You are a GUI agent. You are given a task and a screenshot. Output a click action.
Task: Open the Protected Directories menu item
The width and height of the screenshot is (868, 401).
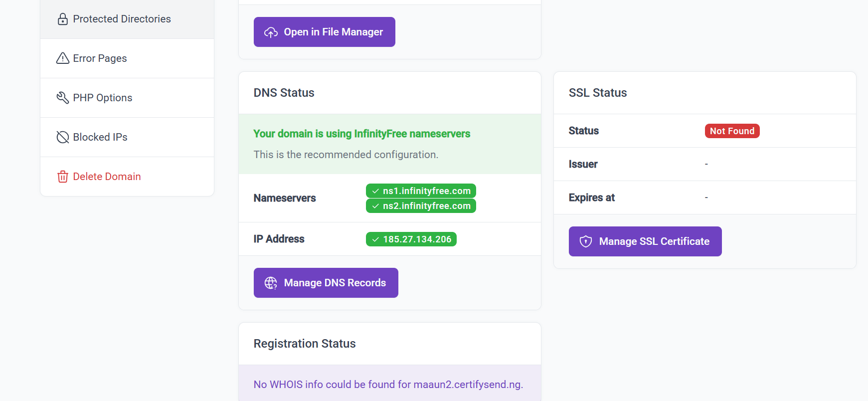[122, 19]
